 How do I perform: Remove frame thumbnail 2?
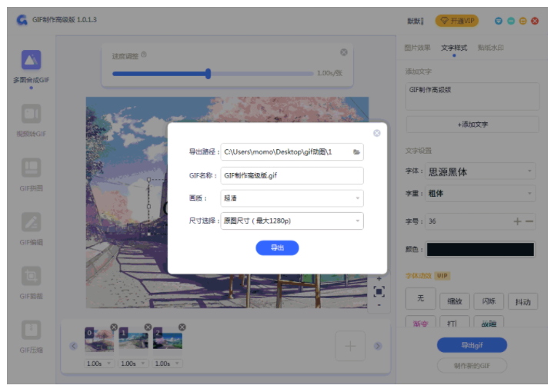coord(182,327)
